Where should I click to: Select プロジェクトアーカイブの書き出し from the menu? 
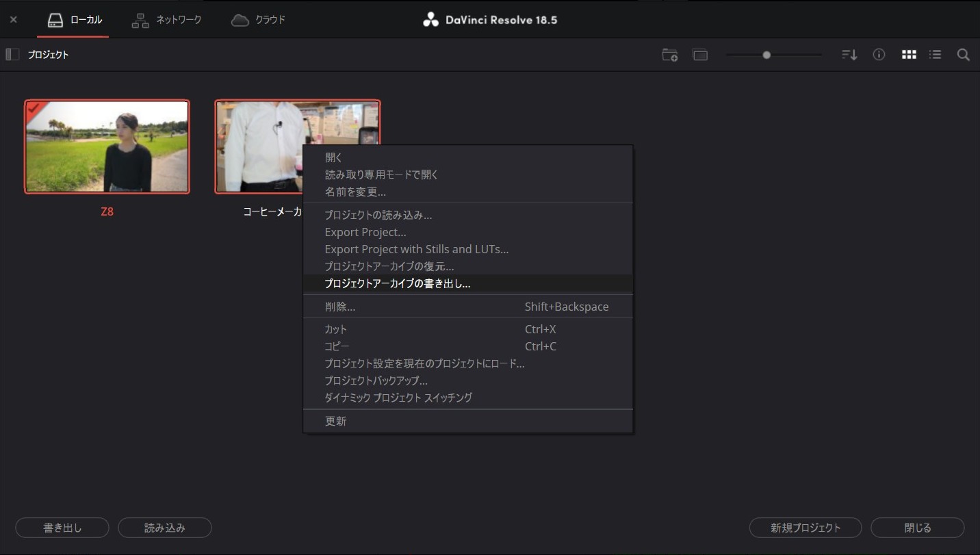397,283
